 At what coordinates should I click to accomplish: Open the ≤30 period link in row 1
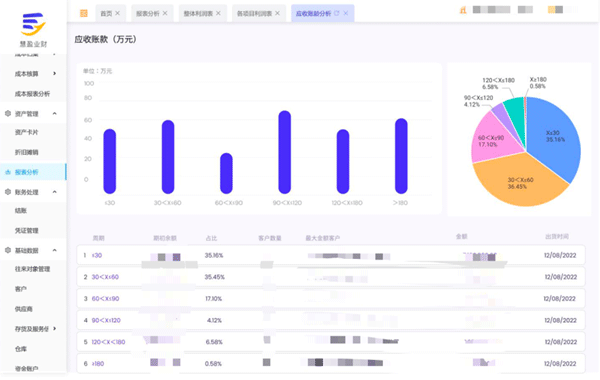(97, 255)
